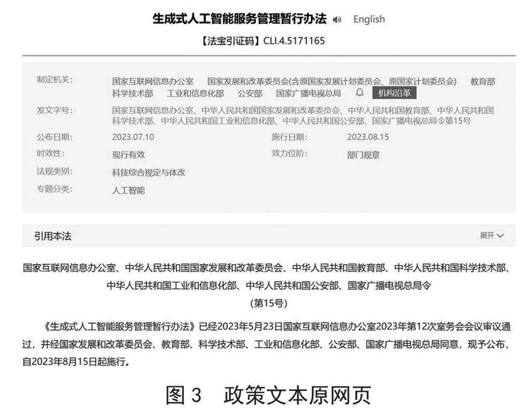Screen dimensions: 532x412
Task: Click the (第15号) order number line
Action: click(269, 303)
